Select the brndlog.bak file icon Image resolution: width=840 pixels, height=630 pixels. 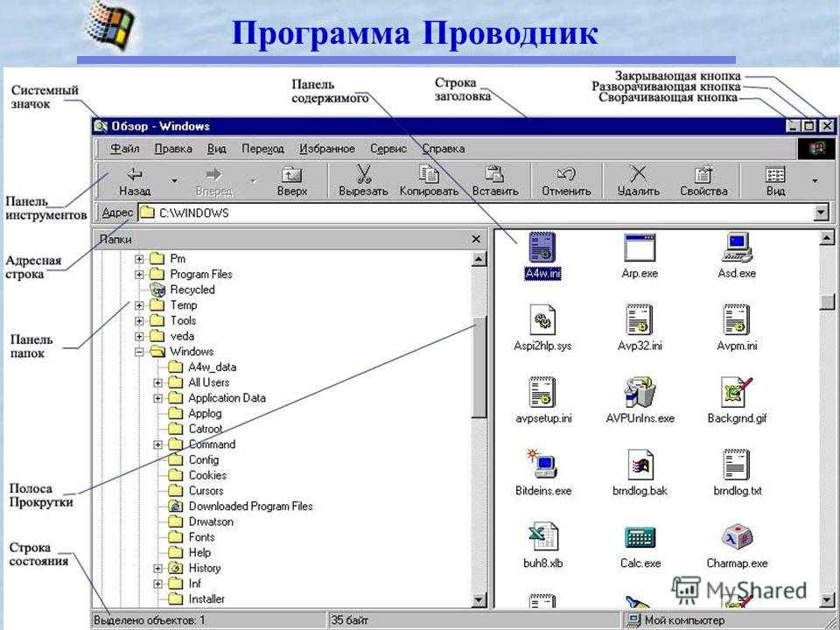pos(640,465)
